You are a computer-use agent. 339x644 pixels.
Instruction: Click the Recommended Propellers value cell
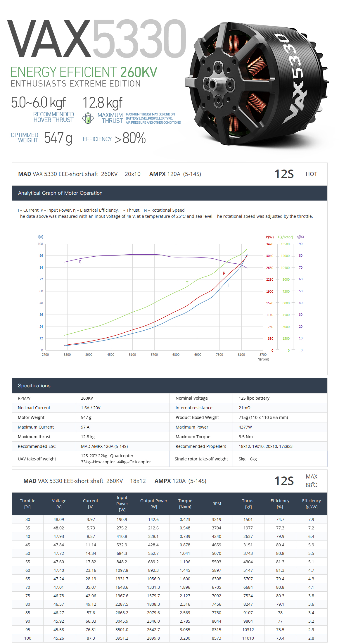280,446
